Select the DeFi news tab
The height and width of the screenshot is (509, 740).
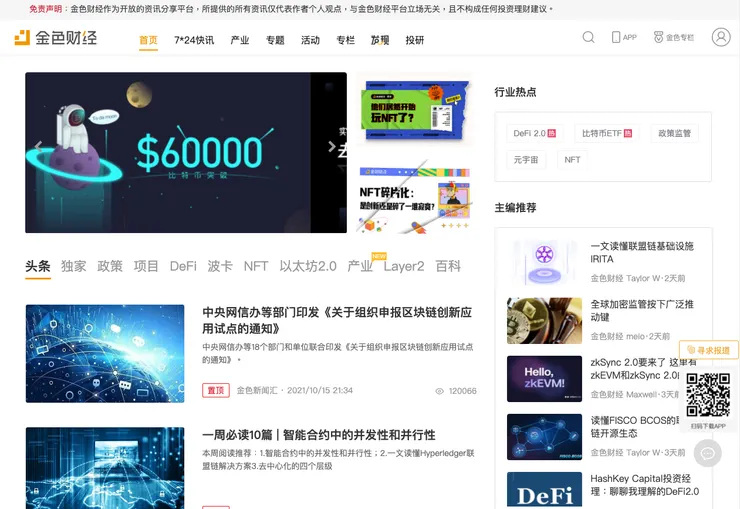(x=183, y=266)
